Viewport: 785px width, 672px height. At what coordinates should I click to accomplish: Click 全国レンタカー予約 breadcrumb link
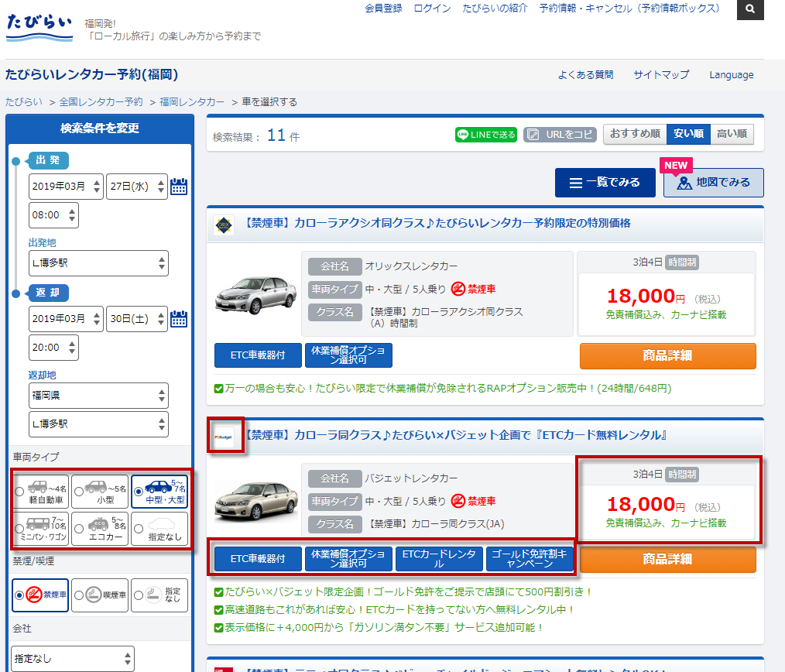point(101,102)
